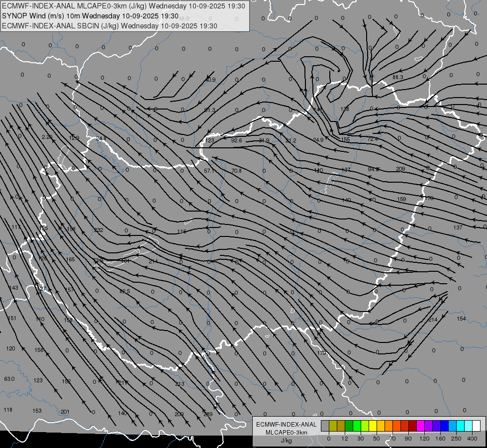Click the map value '201'

pyautogui.click(x=65, y=412)
